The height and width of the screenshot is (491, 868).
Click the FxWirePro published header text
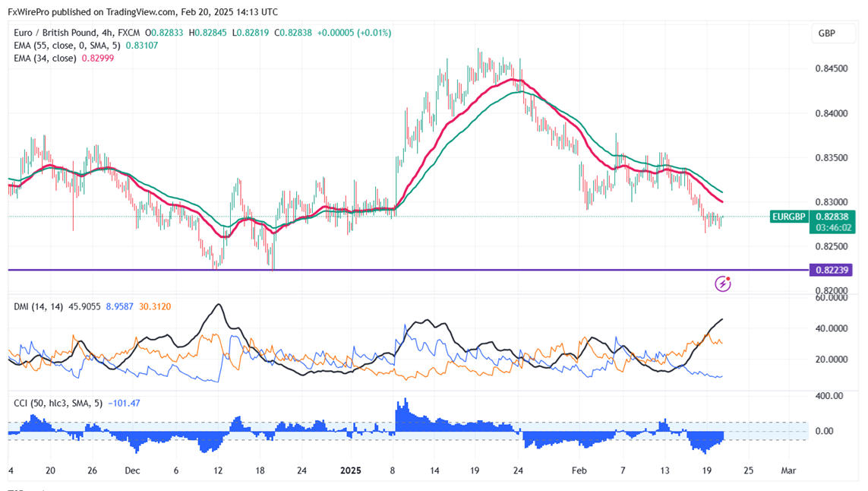[143, 11]
